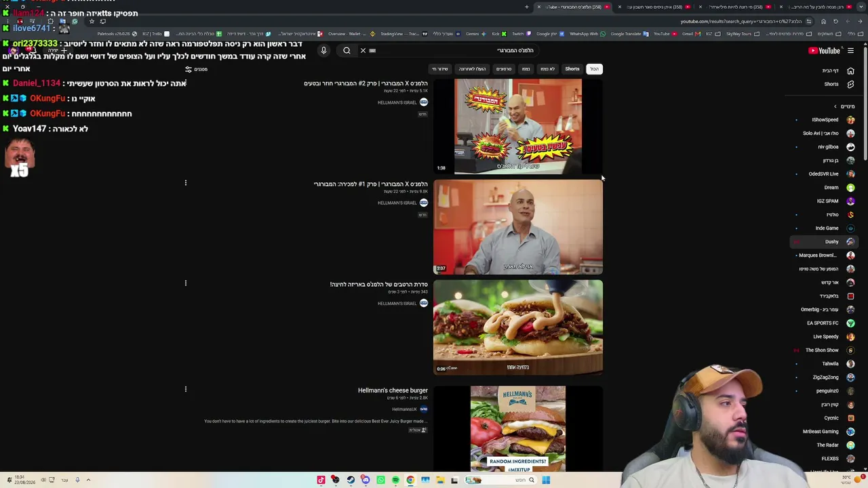The width and height of the screenshot is (868, 488).
Task: Open the YouTube guide hamburger menu
Action: 850,51
